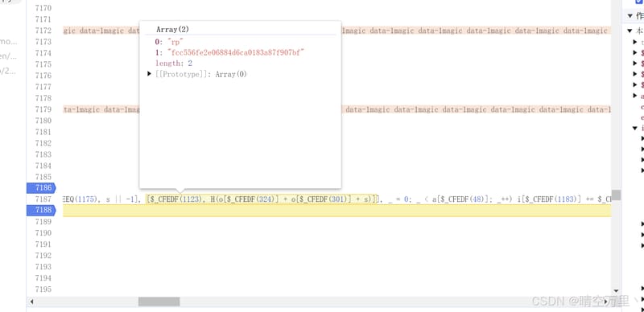The width and height of the screenshot is (644, 312).
Task: Click line number 7189 in gutter
Action: click(x=43, y=222)
